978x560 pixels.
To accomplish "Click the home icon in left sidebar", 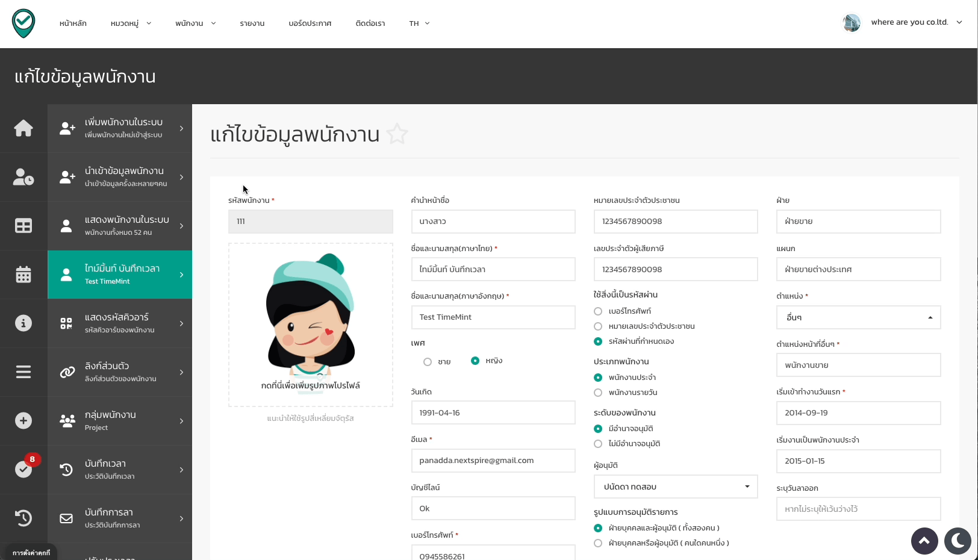I will (x=23, y=128).
